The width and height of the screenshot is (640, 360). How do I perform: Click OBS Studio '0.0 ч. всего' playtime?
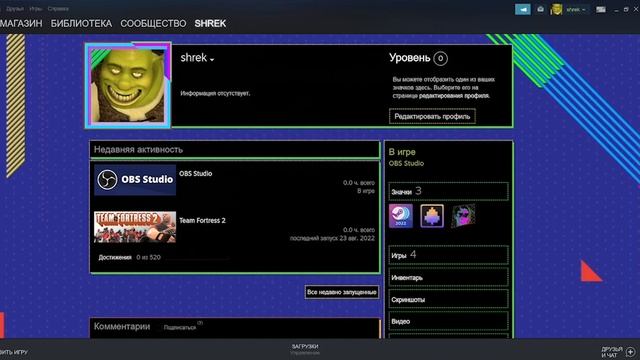tap(359, 183)
